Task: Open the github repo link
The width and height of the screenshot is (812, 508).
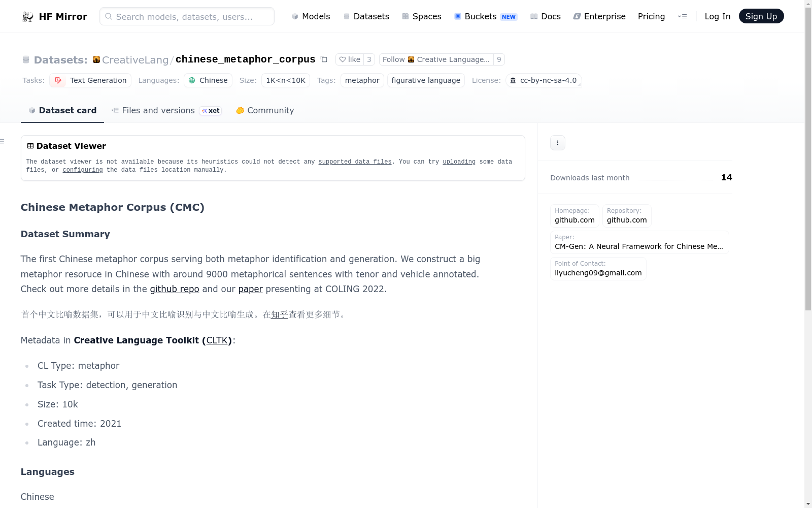Action: pos(175,289)
